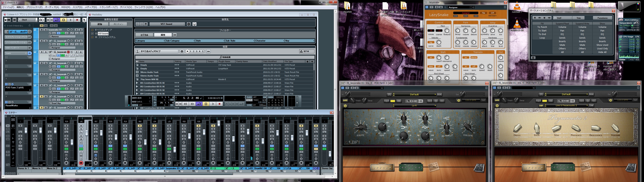Click the TAP tempo button in the Piezacoustic POD Farm window
The height and width of the screenshot is (182, 644).
click(x=635, y=100)
